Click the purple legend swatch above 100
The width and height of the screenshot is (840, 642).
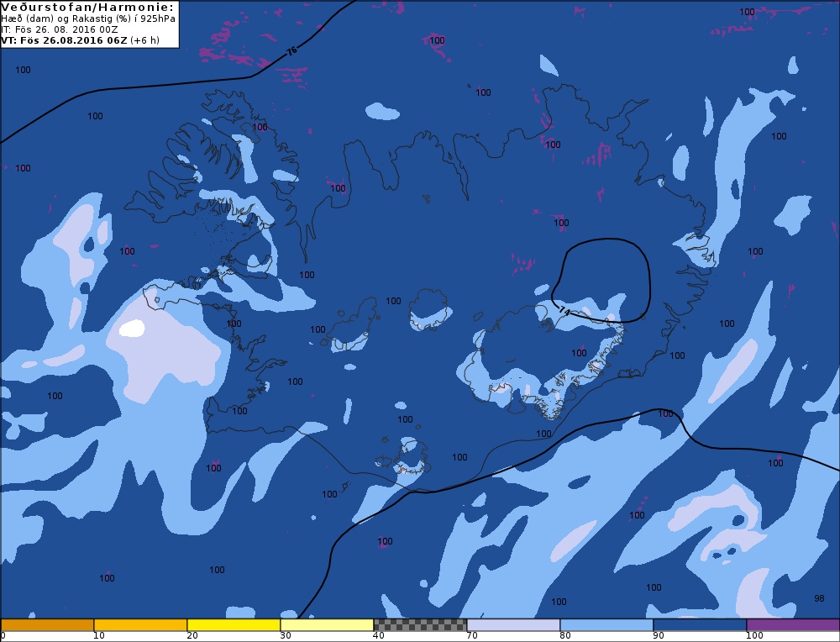coord(793,625)
